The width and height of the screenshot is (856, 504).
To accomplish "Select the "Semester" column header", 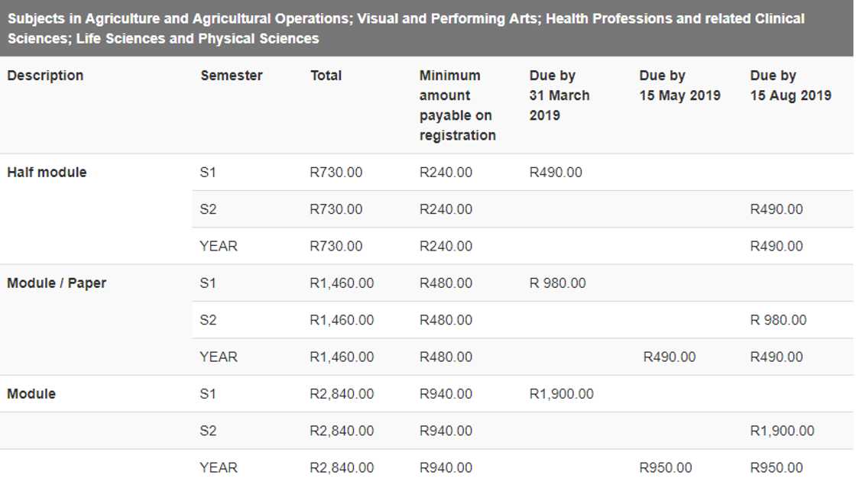I will [231, 76].
